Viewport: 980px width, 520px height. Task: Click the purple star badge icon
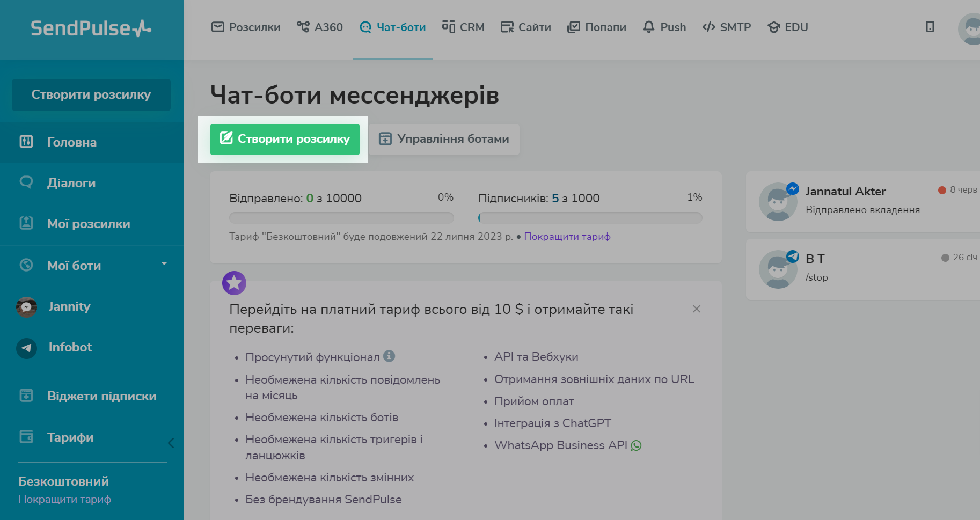pos(234,283)
